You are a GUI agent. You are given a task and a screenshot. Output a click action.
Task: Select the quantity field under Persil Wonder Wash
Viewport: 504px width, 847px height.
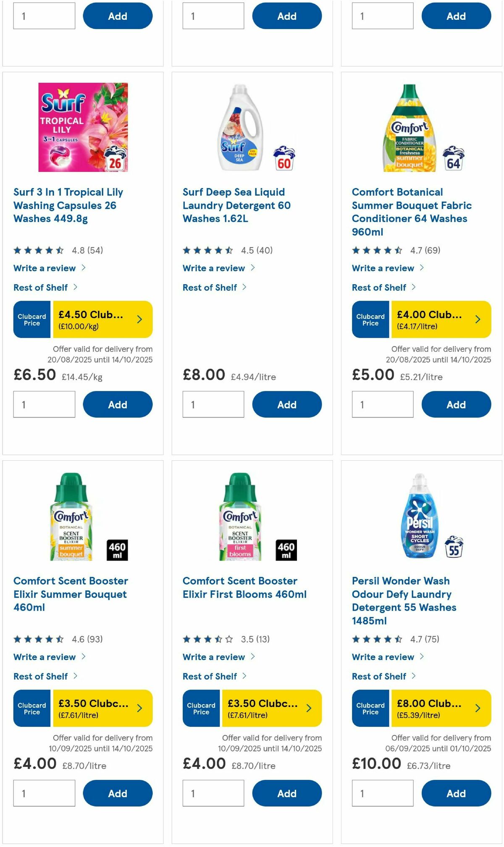(383, 793)
